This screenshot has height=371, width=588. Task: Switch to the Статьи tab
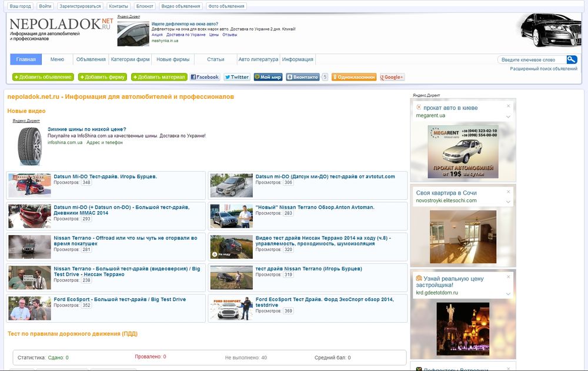[x=216, y=59]
